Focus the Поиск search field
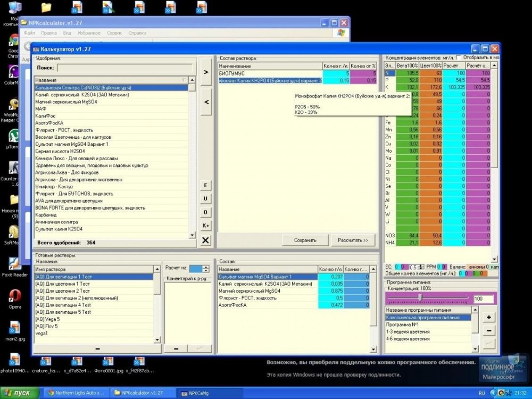Viewport: 532px width, 399px height. [x=125, y=68]
